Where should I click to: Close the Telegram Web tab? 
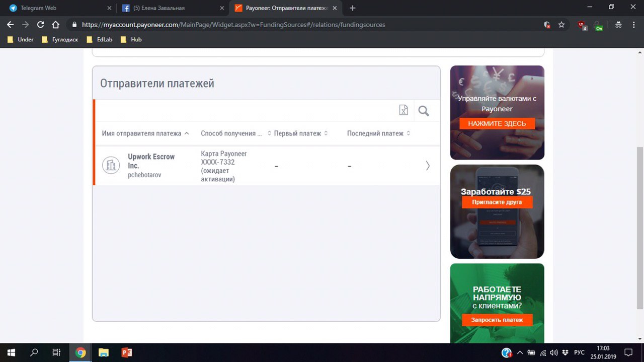pos(109,8)
